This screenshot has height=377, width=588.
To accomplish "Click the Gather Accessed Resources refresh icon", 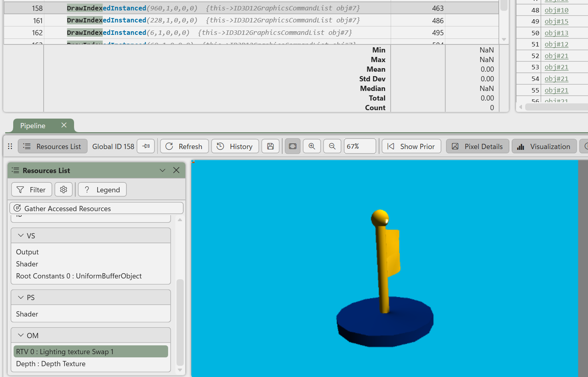I will pos(17,208).
